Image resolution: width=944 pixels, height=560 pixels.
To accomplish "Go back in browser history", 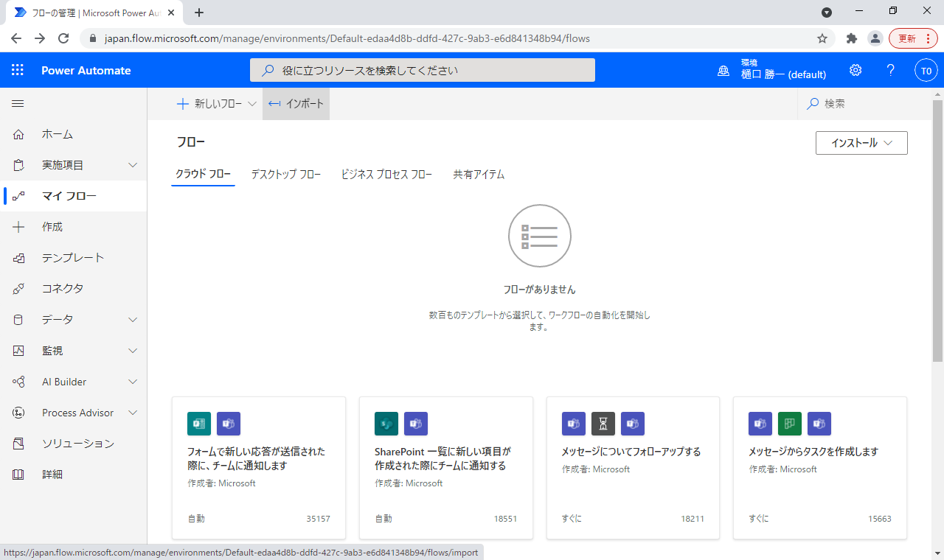I will [16, 38].
